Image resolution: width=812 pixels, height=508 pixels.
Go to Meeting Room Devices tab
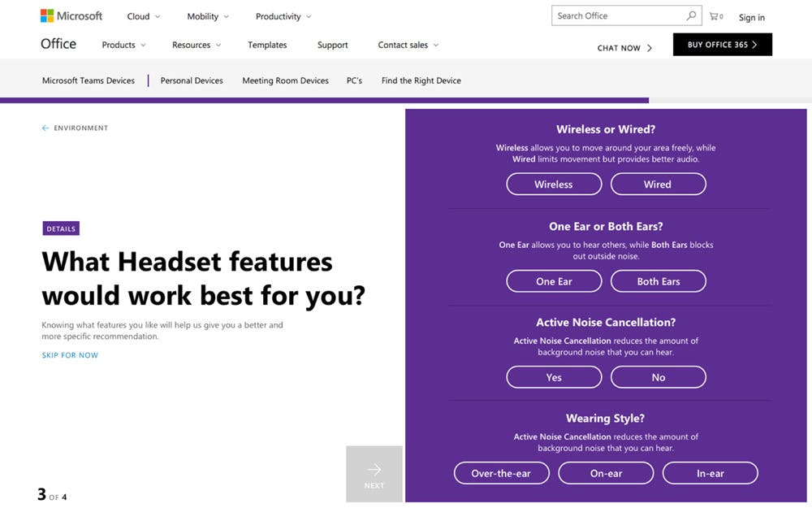(x=285, y=80)
